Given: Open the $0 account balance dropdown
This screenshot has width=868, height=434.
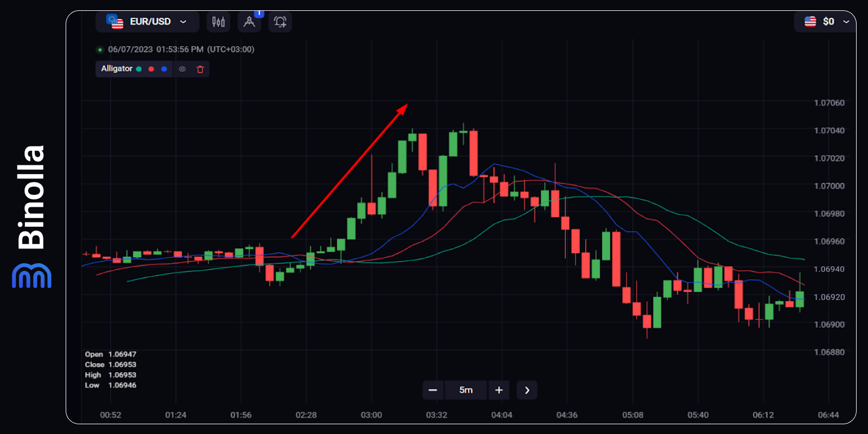Looking at the screenshot, I should click(x=826, y=22).
